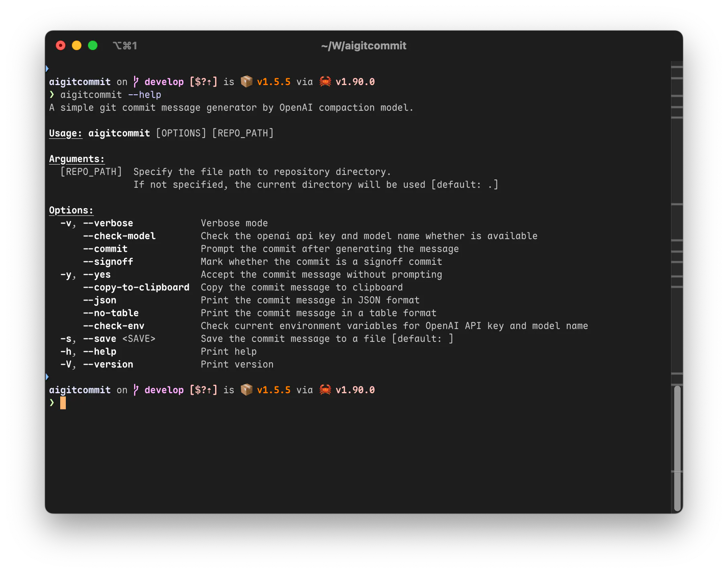Click the ~/W/aigitcommit window title

(x=364, y=46)
